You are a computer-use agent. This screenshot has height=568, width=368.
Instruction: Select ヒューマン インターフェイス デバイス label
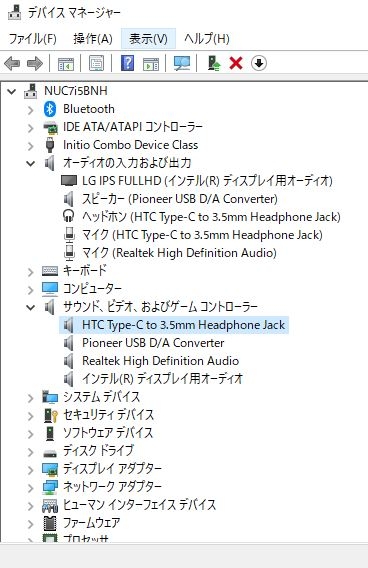tap(139, 505)
